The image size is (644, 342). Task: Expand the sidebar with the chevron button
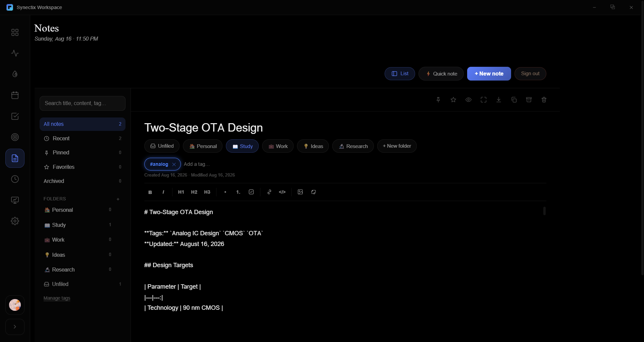(x=15, y=327)
